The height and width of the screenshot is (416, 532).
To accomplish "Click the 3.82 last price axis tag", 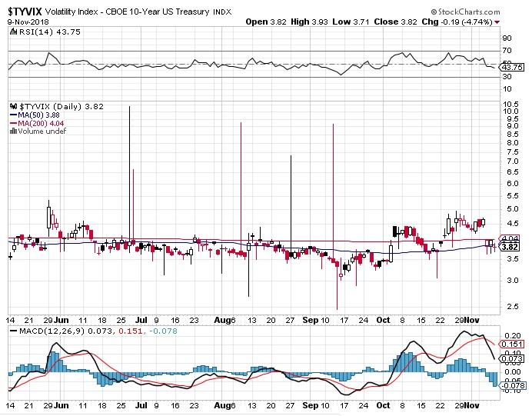I will pyautogui.click(x=510, y=247).
